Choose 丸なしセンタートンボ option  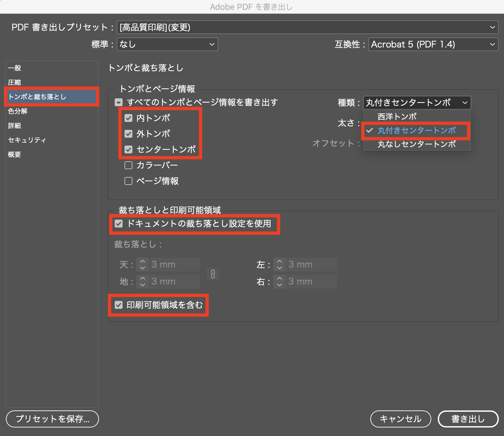(x=417, y=144)
